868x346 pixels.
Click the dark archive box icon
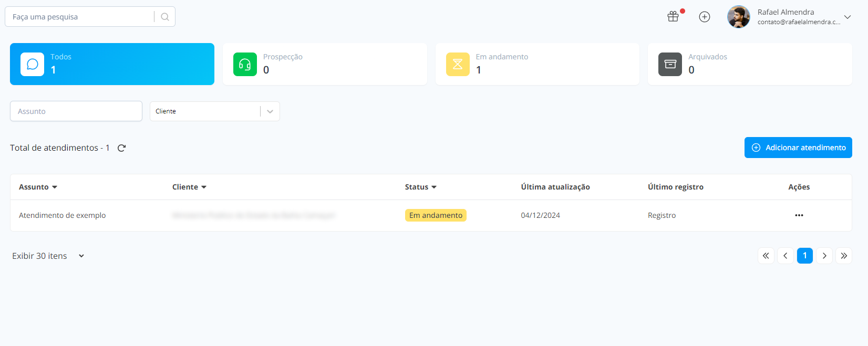coord(670,64)
